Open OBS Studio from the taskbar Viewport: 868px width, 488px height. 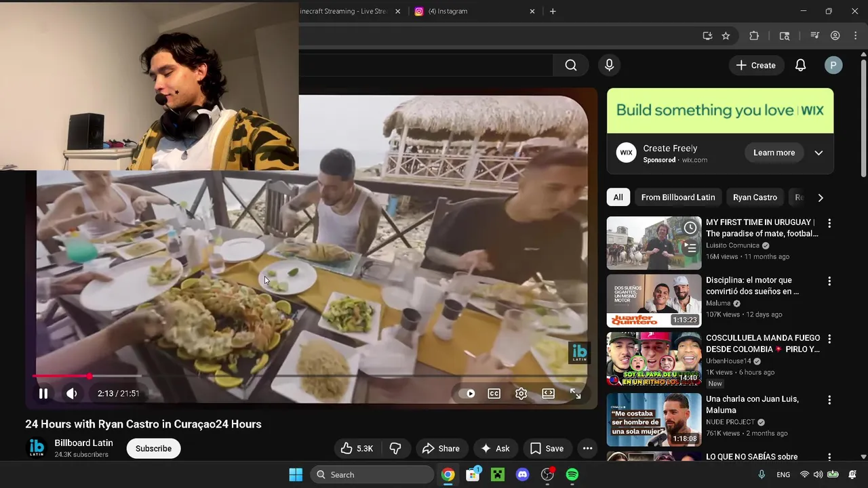(x=547, y=474)
